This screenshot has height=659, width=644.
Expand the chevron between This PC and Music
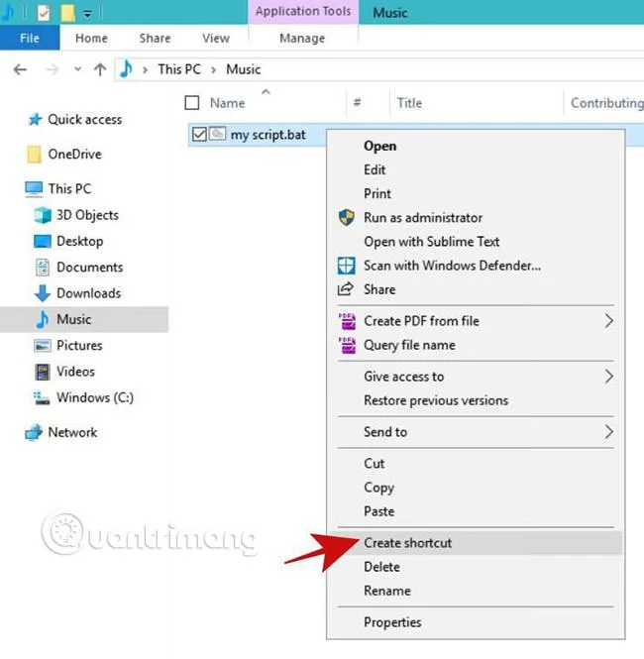click(x=213, y=69)
